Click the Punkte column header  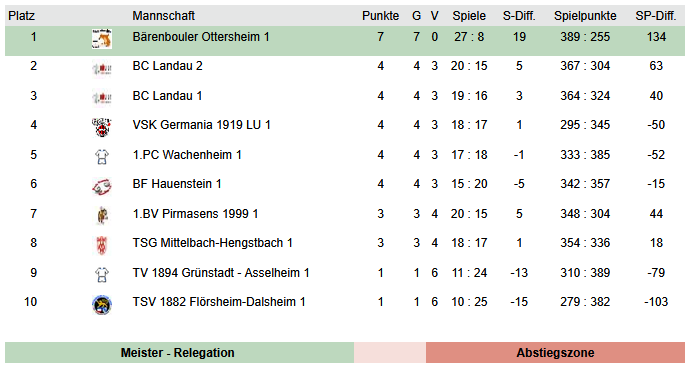pyautogui.click(x=380, y=16)
